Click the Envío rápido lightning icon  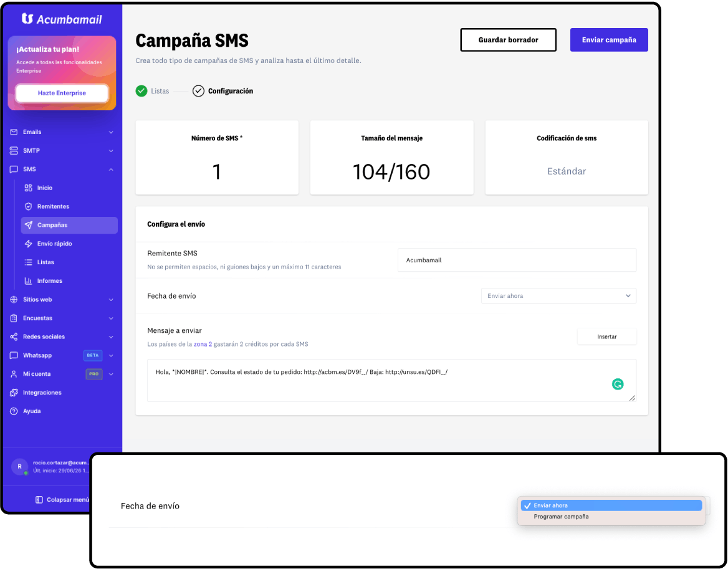click(x=28, y=244)
